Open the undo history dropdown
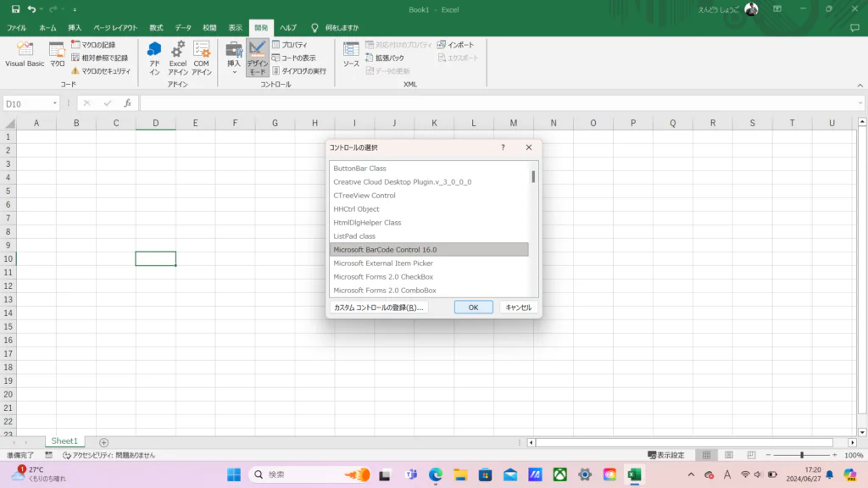This screenshot has width=868, height=488. [x=41, y=9]
